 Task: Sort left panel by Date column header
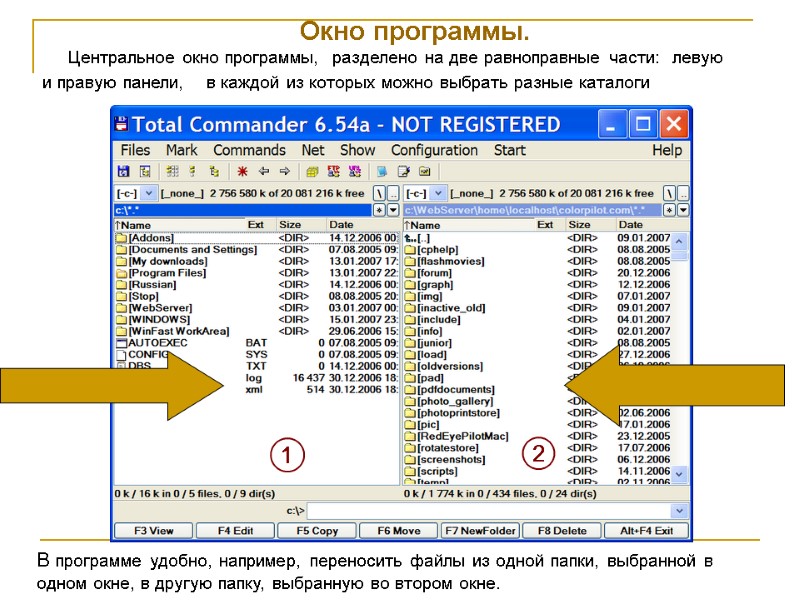pos(362,225)
